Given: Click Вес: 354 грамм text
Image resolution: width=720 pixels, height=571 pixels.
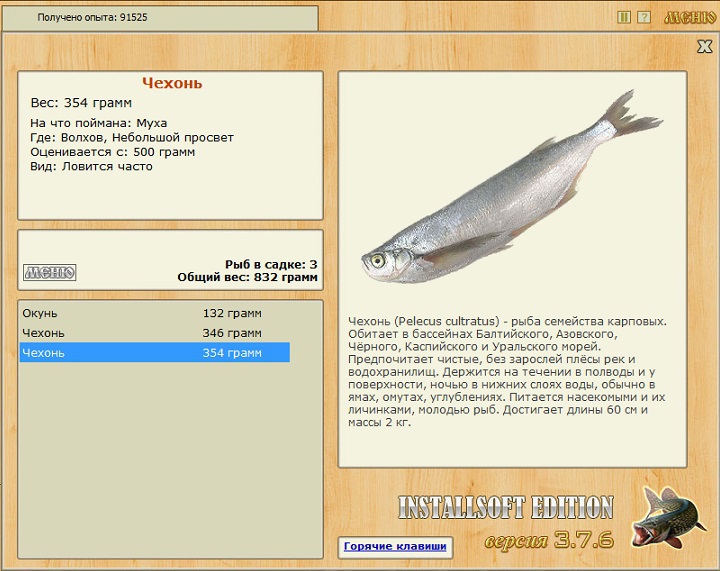Looking at the screenshot, I should 81,102.
